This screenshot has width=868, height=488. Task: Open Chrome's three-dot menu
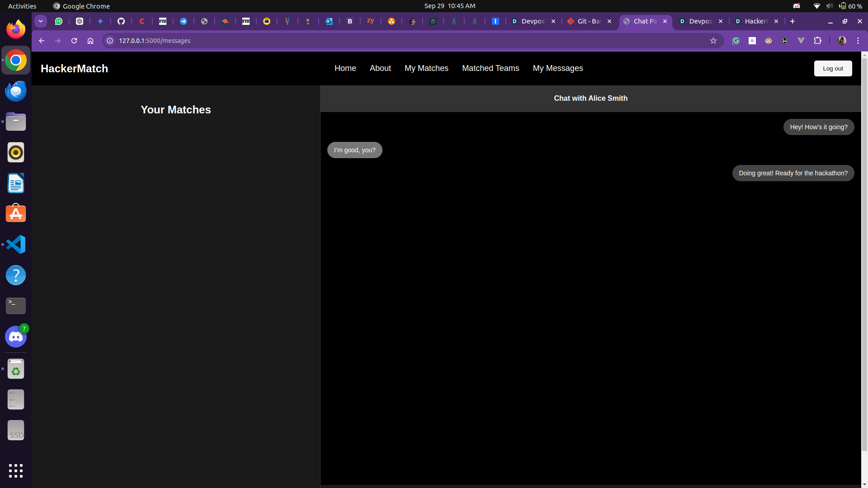pyautogui.click(x=858, y=41)
